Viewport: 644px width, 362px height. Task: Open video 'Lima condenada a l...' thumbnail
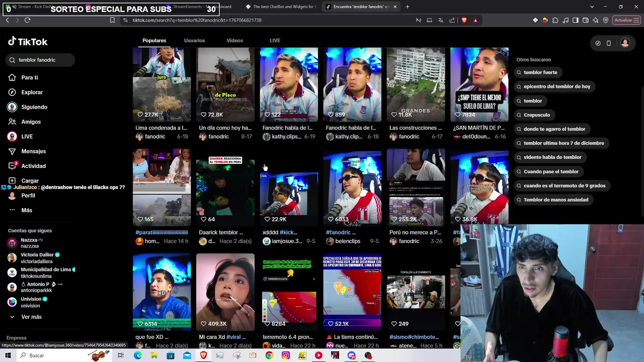(x=162, y=84)
